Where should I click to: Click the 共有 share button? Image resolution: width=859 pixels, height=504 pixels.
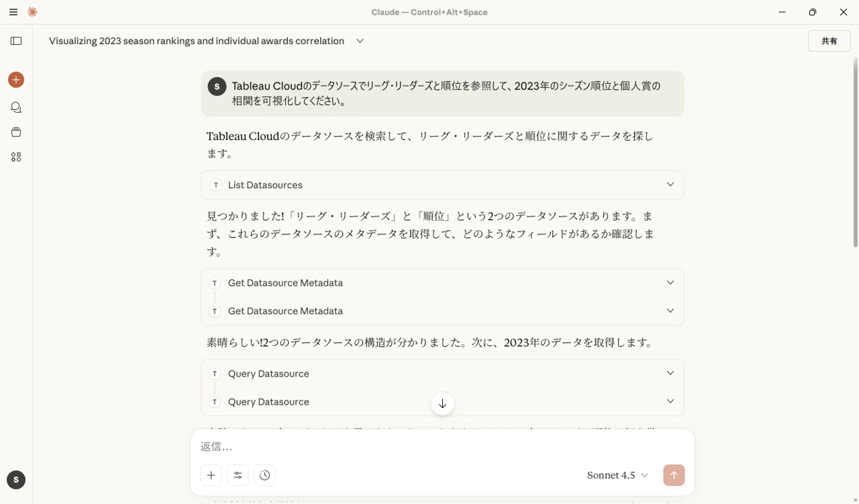point(829,41)
